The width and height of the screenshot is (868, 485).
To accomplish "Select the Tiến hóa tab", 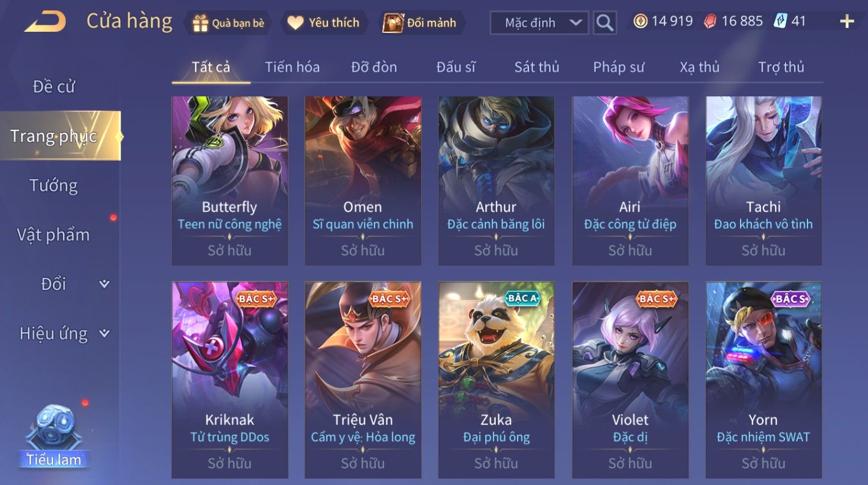I will click(292, 67).
